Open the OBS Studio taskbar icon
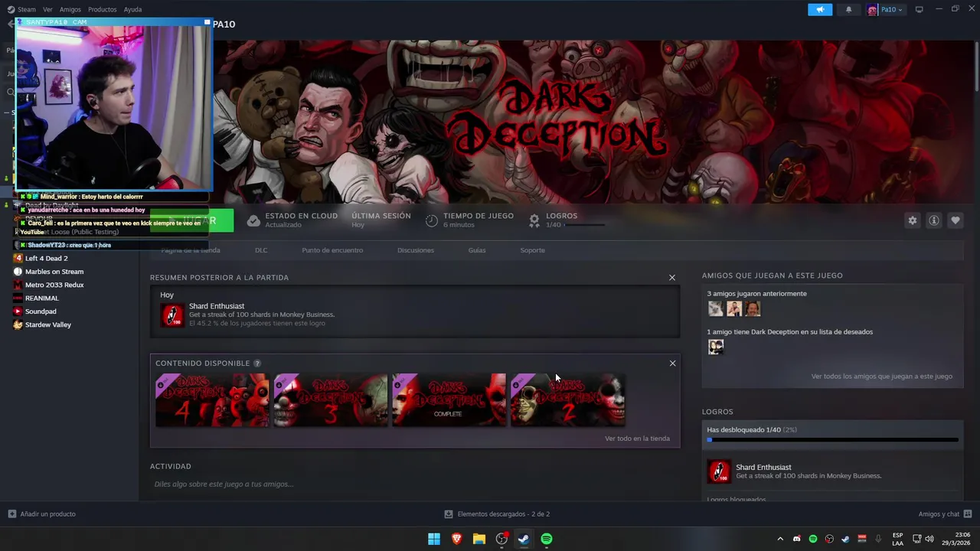Image resolution: width=980 pixels, height=551 pixels. 501,539
